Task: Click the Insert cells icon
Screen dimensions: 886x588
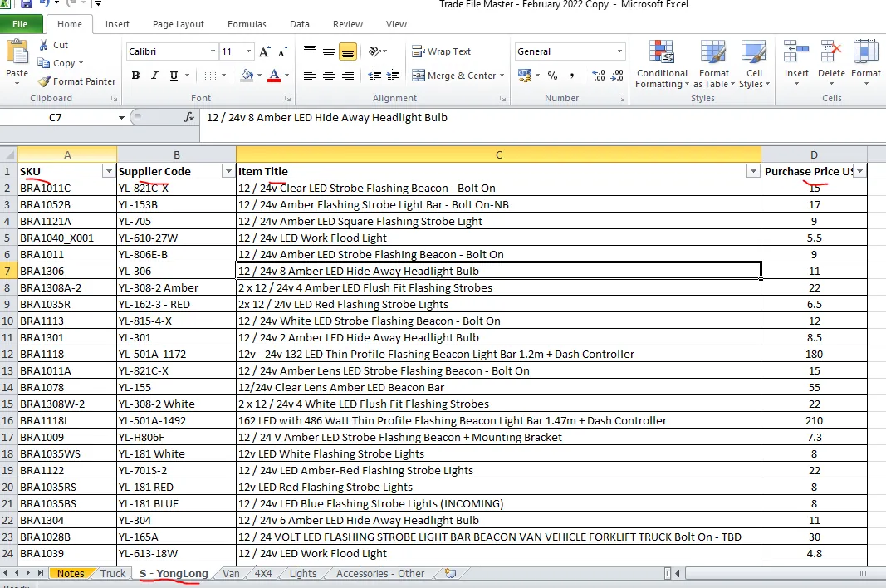Action: click(x=796, y=51)
